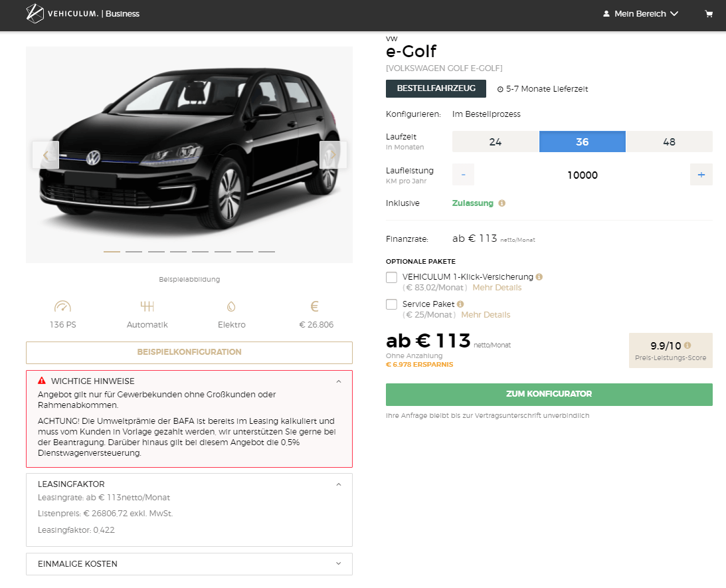Open Mehr Details for insurance package

497,288
